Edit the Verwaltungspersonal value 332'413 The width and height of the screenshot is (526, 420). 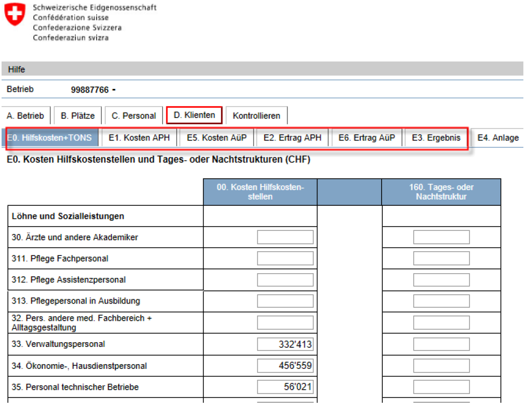285,344
